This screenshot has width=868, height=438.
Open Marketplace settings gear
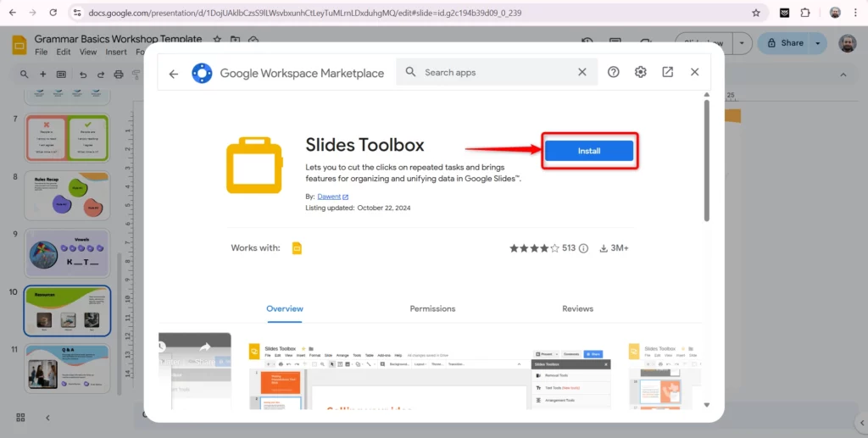pos(641,73)
